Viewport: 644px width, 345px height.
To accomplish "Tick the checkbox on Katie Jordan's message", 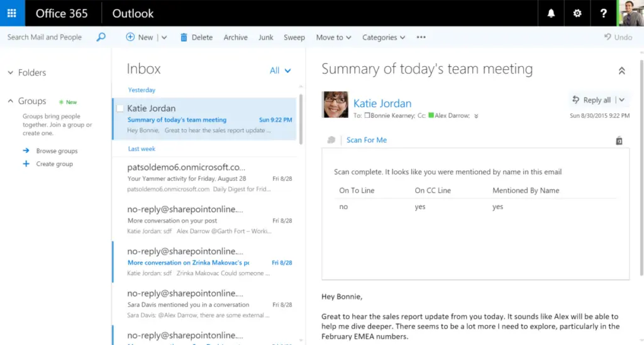I will 120,108.
